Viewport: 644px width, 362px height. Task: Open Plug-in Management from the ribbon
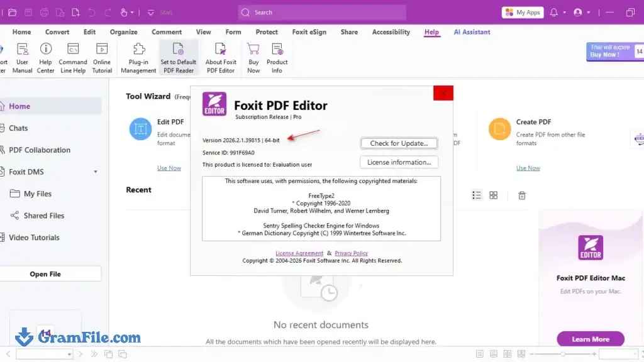pos(138,58)
